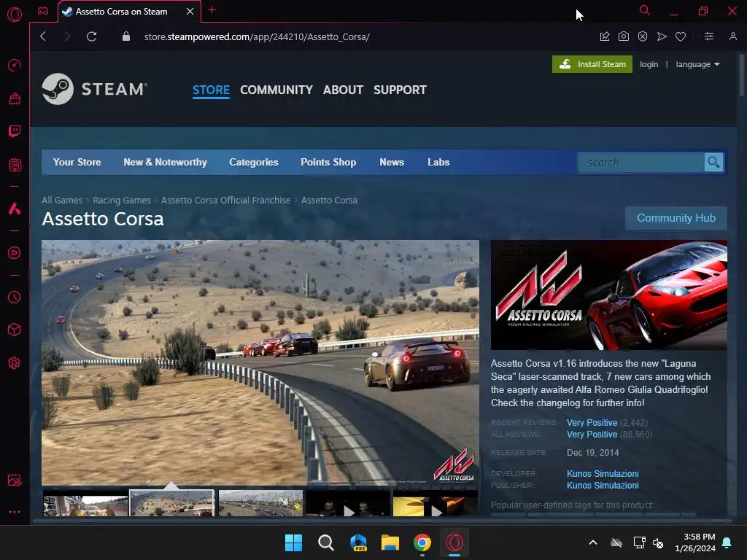Open Opera settings gear in sidebar

[15, 363]
